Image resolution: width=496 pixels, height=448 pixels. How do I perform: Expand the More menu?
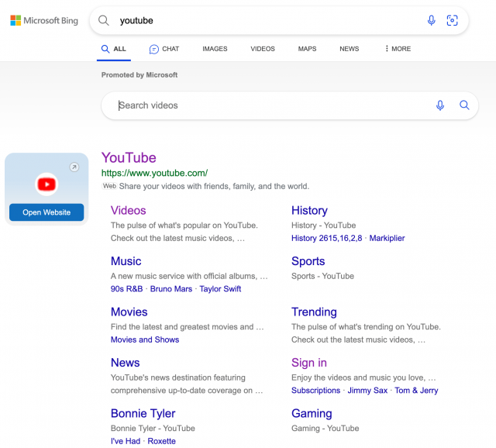click(398, 49)
